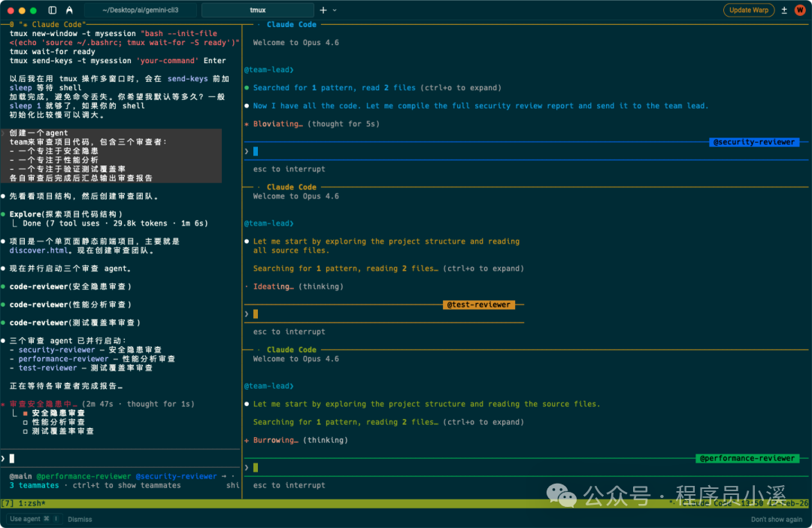This screenshot has width=812, height=528.
Task: Click 'esc to interrupt' in performance-reviewer pane
Action: (x=289, y=486)
